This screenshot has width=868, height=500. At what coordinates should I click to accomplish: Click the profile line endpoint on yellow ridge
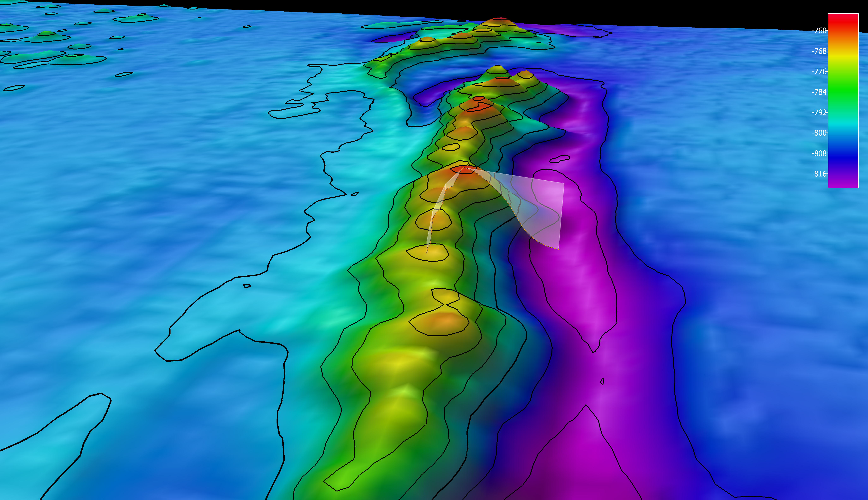pyautogui.click(x=427, y=252)
